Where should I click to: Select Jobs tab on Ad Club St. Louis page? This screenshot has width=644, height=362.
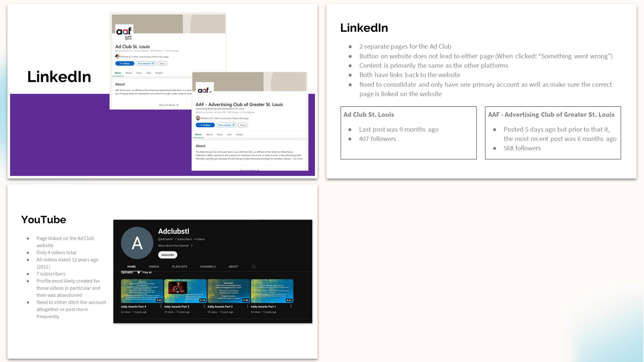148,73
